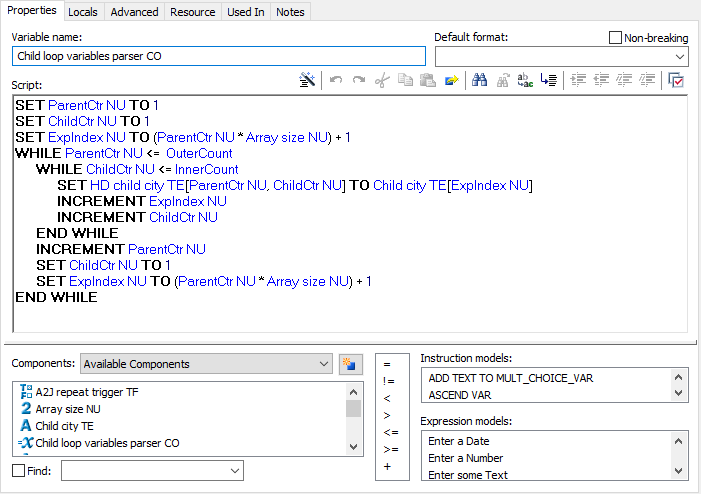The width and height of the screenshot is (701, 494).
Task: Click the Comment Block icon
Action: click(x=624, y=80)
